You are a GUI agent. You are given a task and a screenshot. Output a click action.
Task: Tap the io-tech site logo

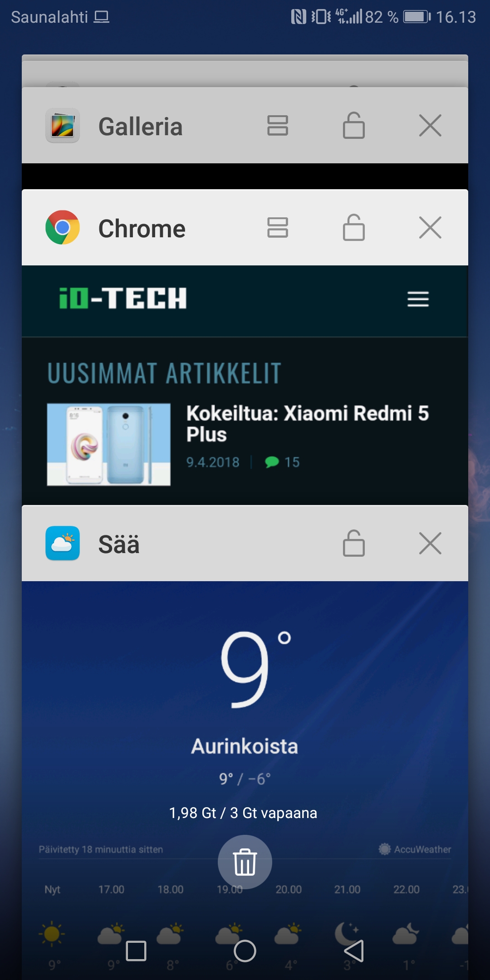tap(123, 298)
